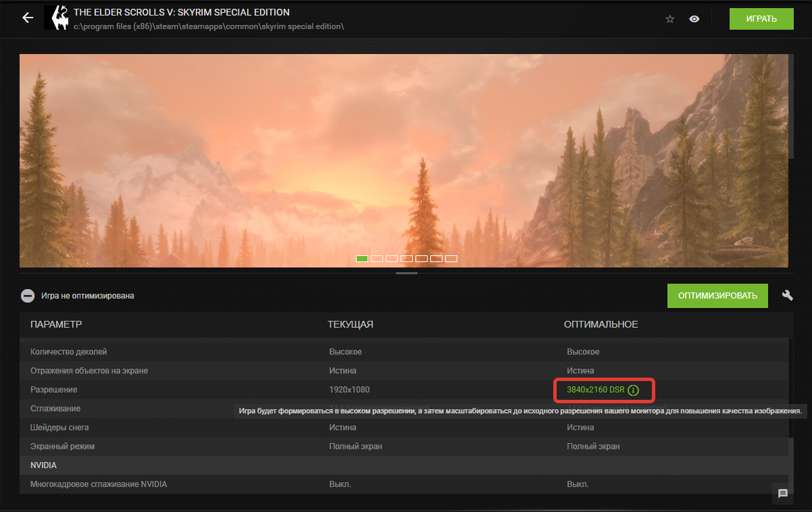Open custom settings with the wrench icon

787,295
